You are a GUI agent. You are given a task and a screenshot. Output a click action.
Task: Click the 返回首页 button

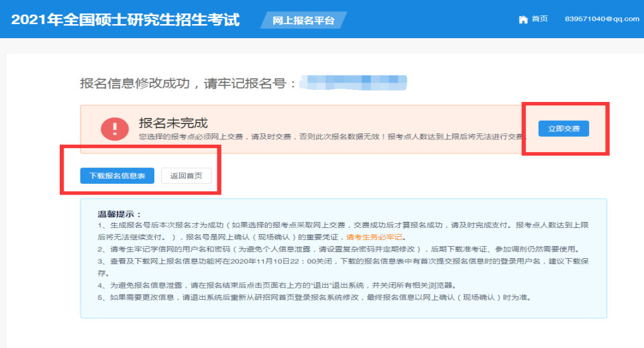pos(186,176)
